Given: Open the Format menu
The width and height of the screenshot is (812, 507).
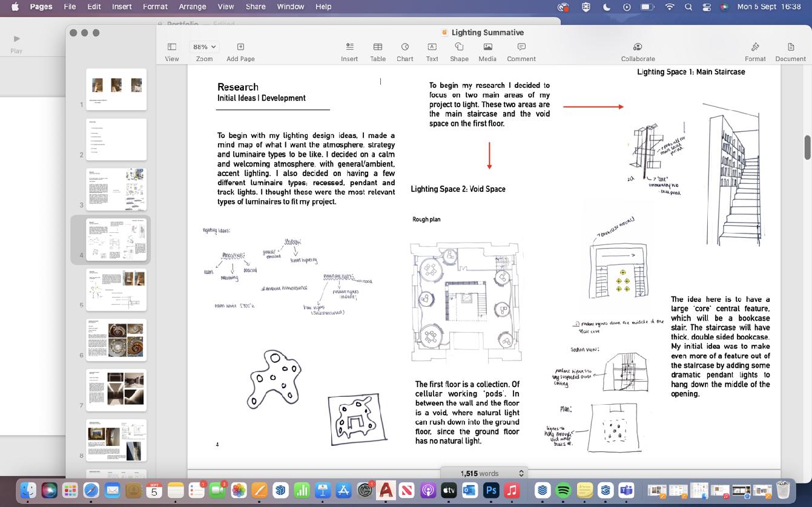Looking at the screenshot, I should tap(155, 7).
